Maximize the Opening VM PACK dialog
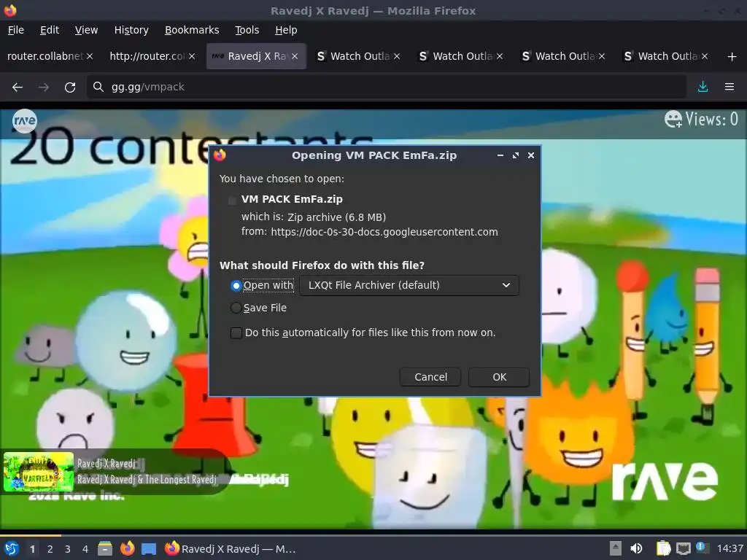747x560 pixels. [516, 155]
